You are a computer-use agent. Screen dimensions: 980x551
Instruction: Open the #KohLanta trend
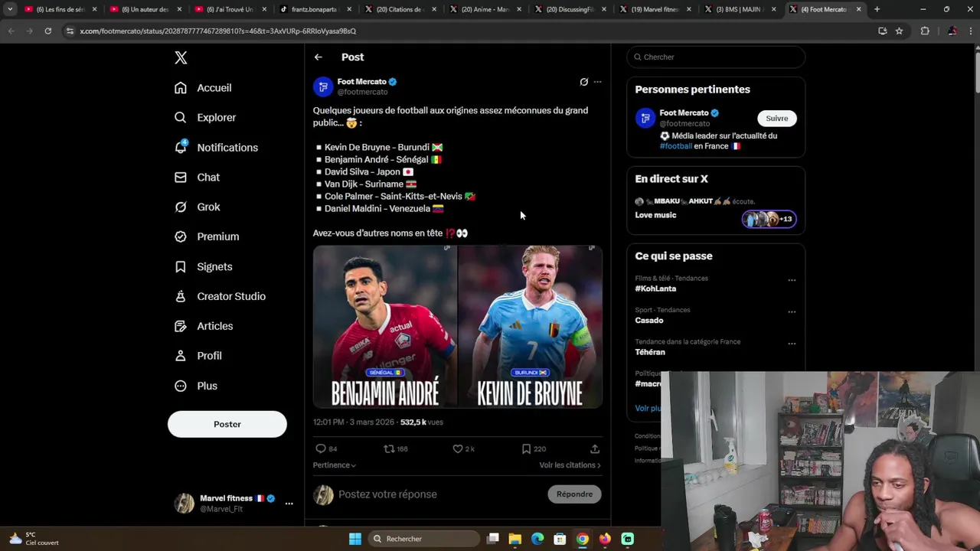pos(655,289)
